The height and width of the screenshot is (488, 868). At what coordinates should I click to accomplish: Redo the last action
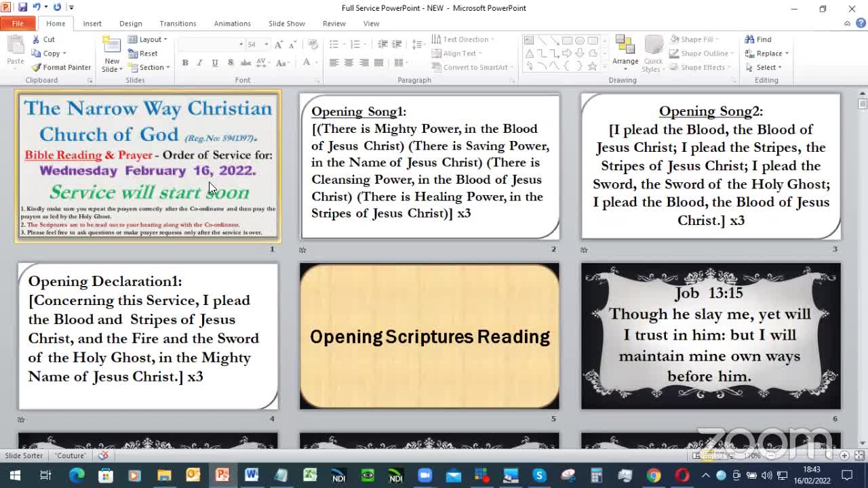56,7
